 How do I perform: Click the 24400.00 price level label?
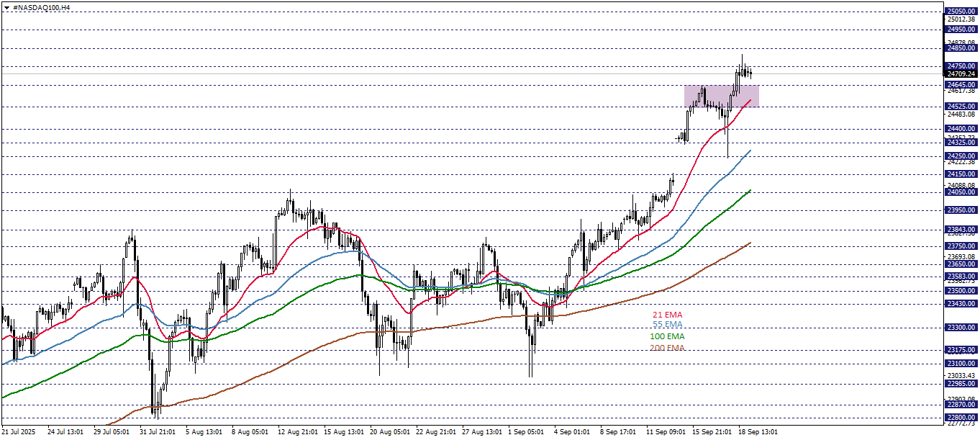click(961, 129)
